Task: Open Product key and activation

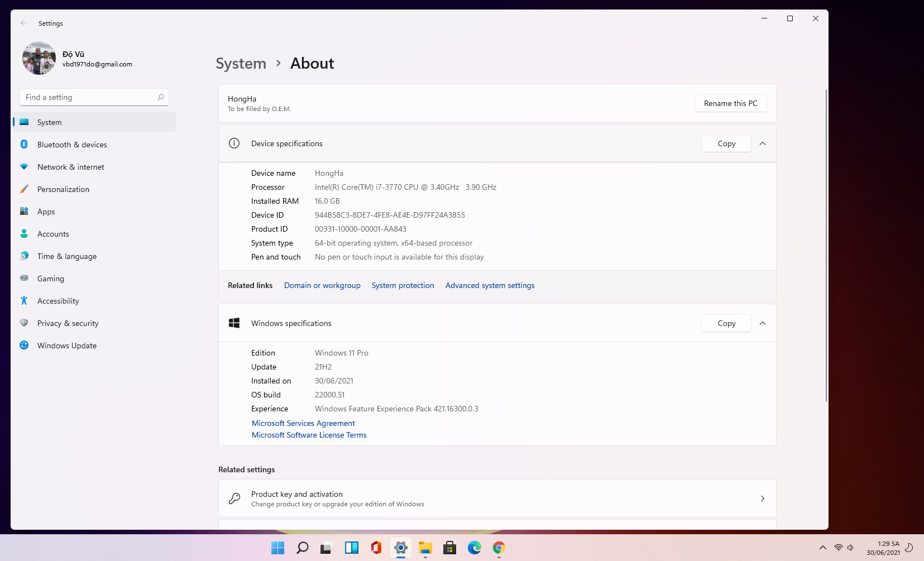Action: click(497, 498)
